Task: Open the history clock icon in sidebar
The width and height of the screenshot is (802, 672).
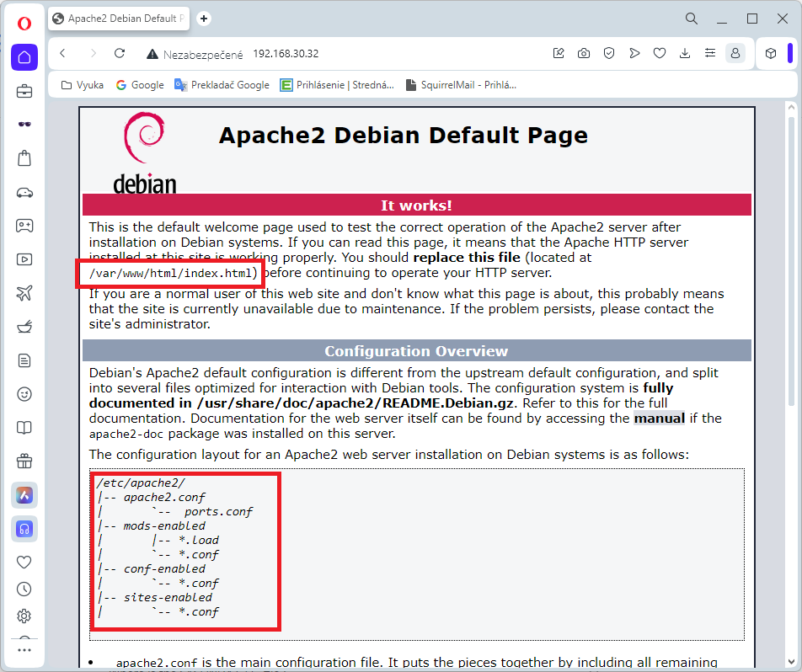Action: point(24,589)
